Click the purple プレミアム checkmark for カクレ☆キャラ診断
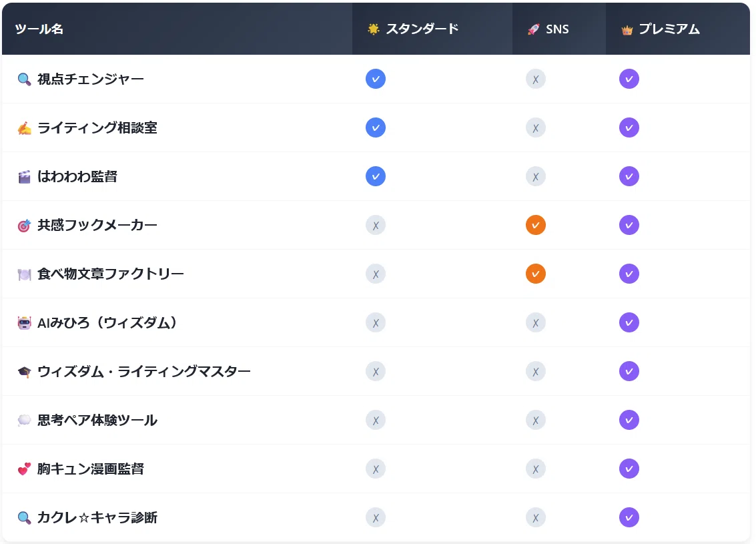Viewport: 756px width, 544px height. [629, 517]
